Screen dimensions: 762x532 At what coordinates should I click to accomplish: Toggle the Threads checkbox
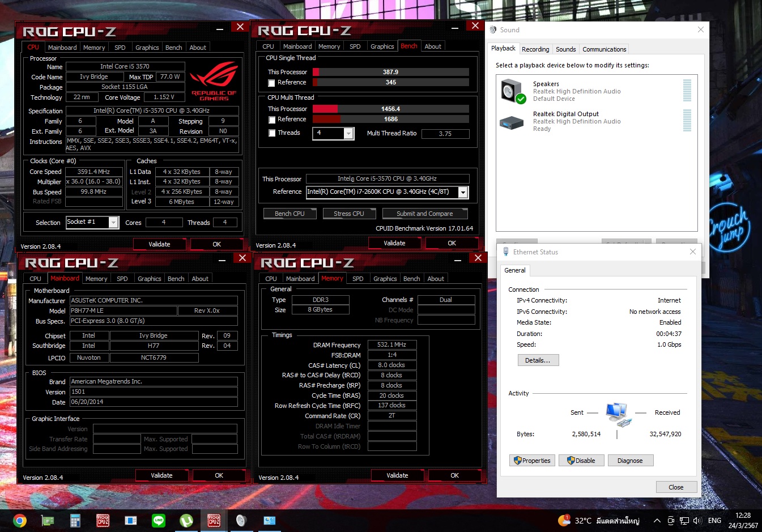(x=272, y=133)
